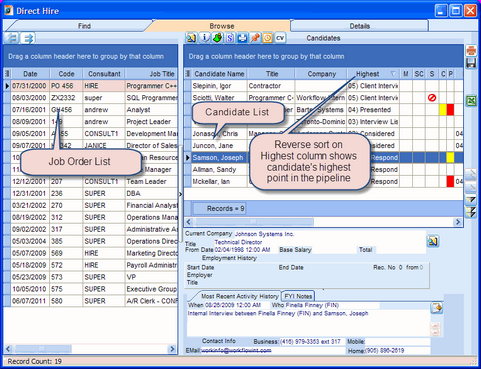
Task: Click the Johnson Systems Inc. company field
Action: (x=330, y=234)
